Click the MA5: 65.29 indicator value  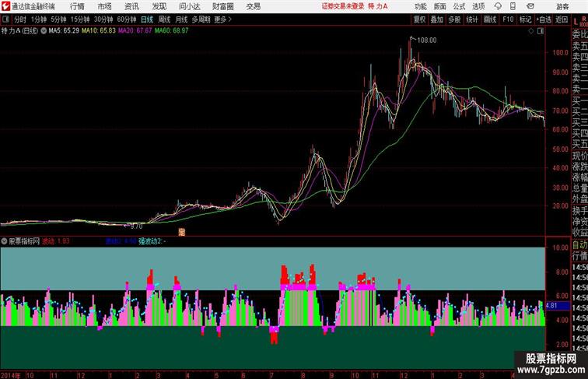(64, 31)
